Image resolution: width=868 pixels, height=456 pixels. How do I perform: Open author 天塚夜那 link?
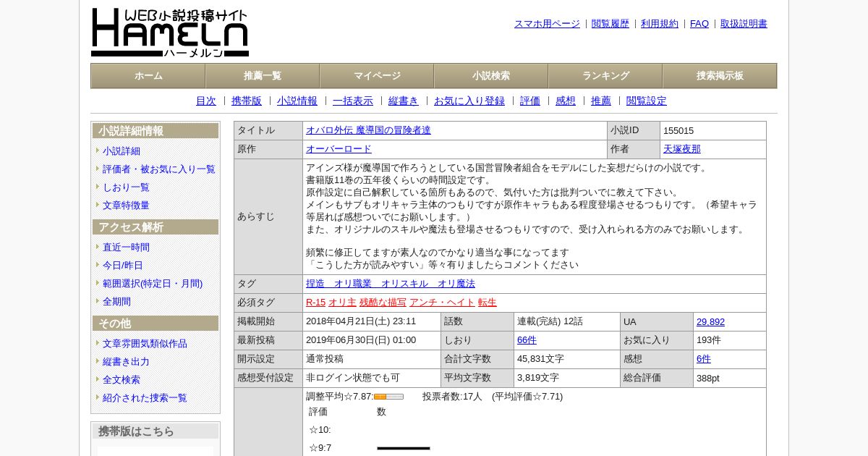coord(682,149)
